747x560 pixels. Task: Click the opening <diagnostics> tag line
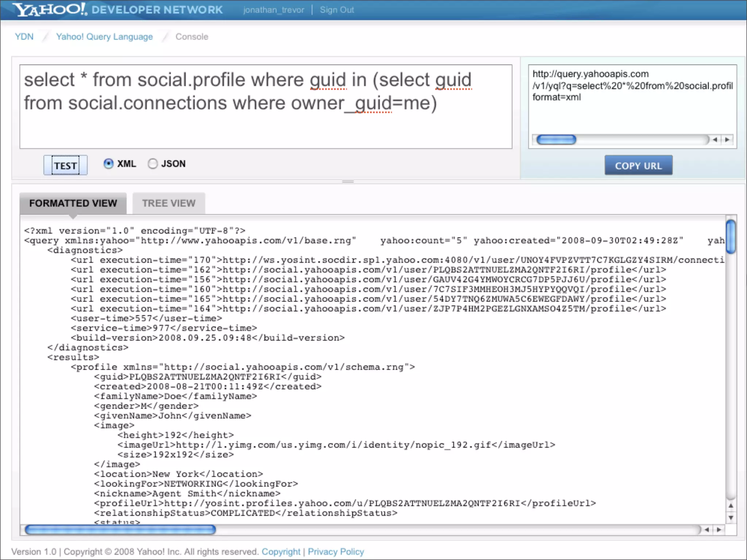[85, 250]
